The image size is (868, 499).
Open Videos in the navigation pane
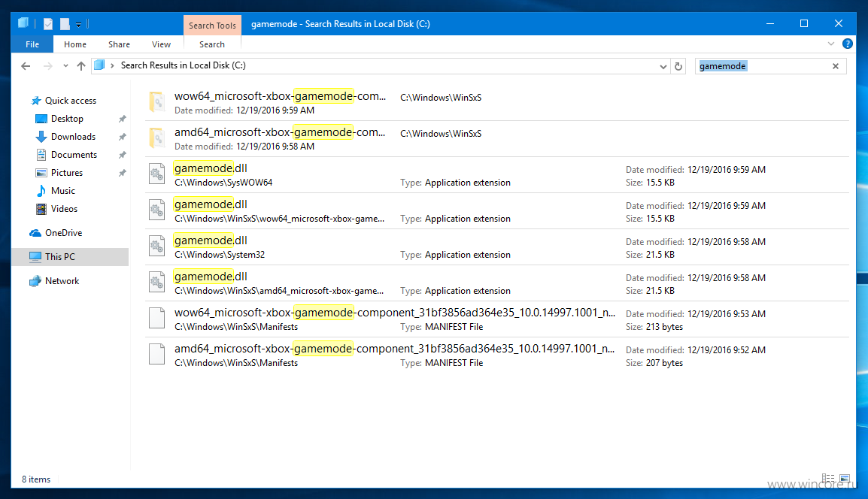pyautogui.click(x=64, y=209)
